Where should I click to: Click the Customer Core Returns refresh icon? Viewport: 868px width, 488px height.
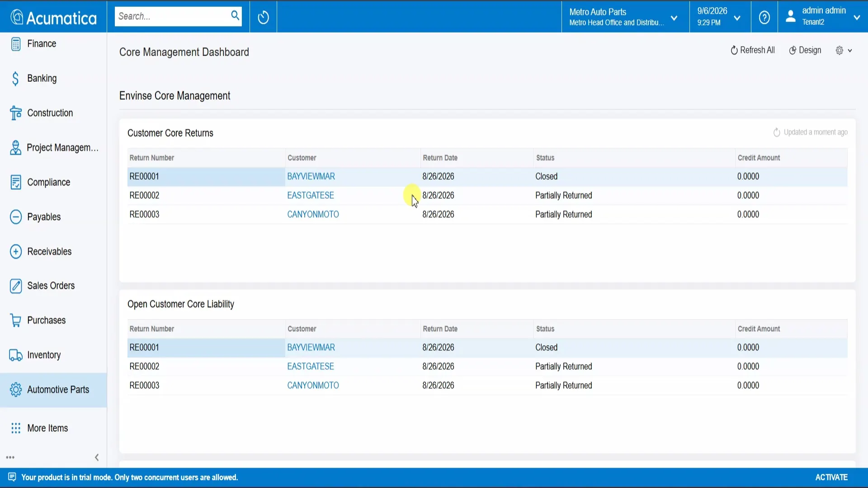pyautogui.click(x=777, y=132)
